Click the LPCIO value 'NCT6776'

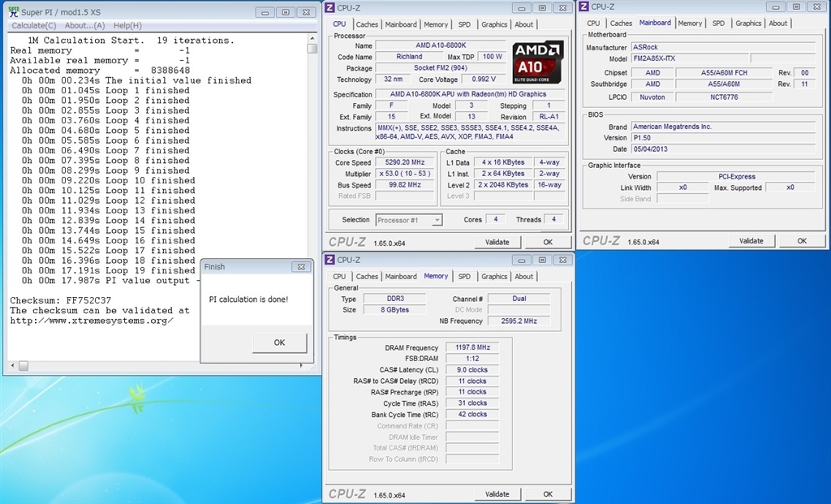pyautogui.click(x=724, y=97)
